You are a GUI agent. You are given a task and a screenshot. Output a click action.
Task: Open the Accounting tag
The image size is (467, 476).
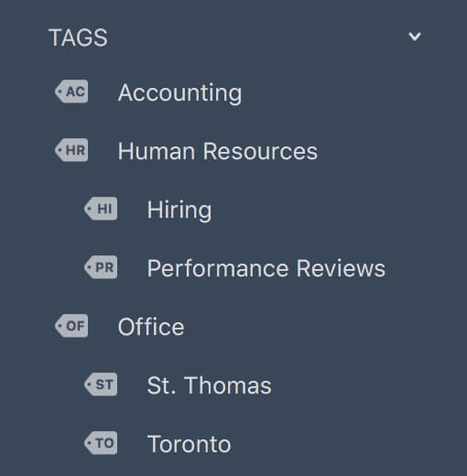[179, 92]
